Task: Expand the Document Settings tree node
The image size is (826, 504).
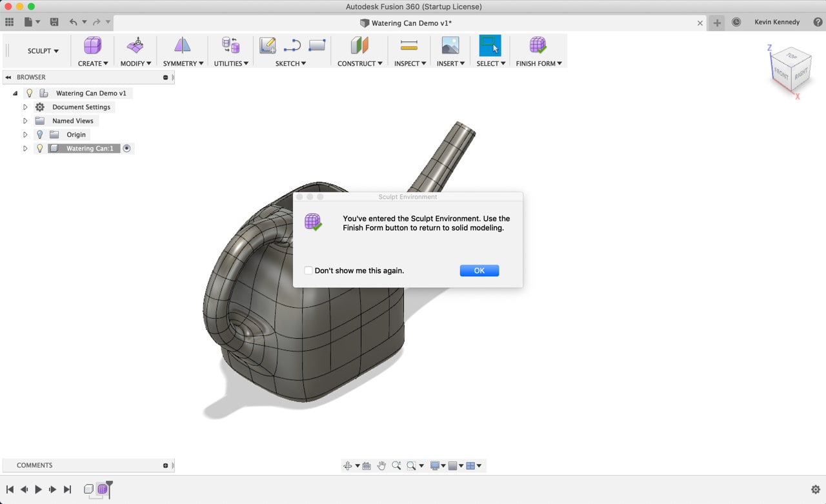Action: [25, 107]
